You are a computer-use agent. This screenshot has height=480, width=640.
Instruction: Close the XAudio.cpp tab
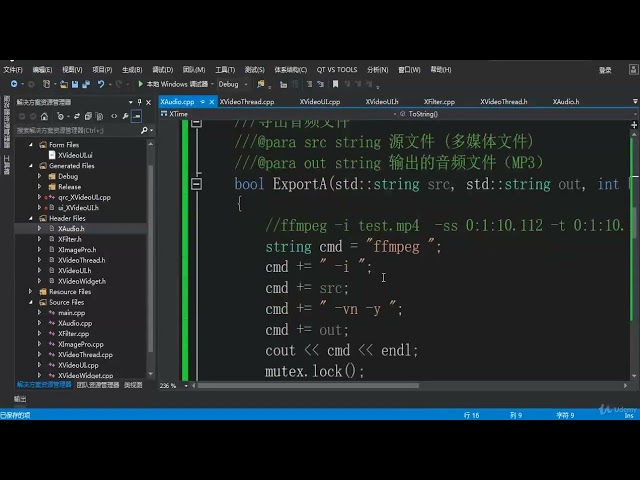(x=211, y=102)
